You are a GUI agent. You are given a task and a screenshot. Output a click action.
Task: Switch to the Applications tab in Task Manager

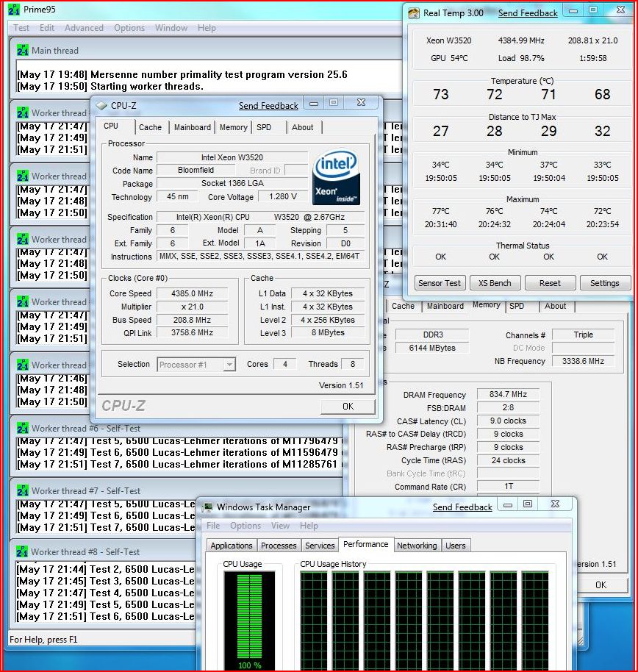pos(232,546)
